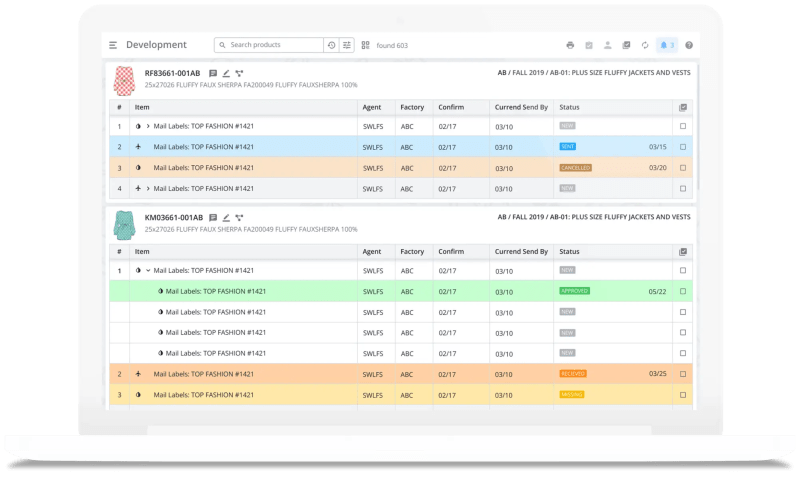Click the grid view icon near found 603
The height and width of the screenshot is (492, 799).
pyautogui.click(x=365, y=45)
